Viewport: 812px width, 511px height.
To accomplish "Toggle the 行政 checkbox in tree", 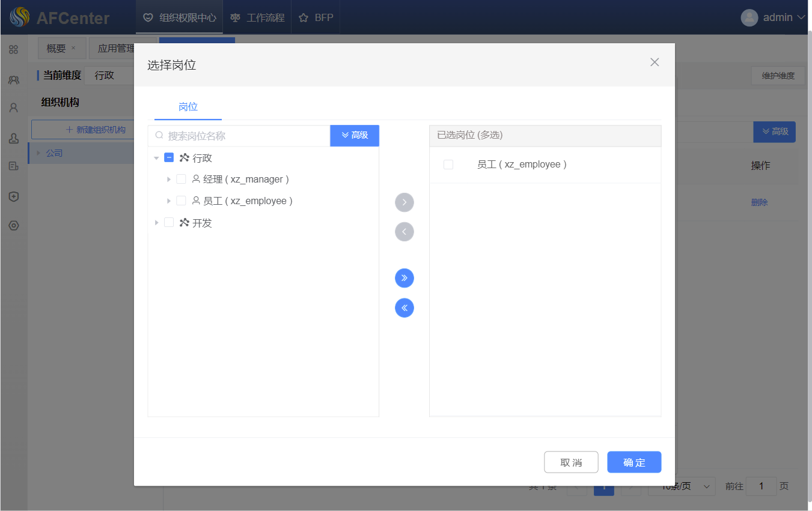I will coord(169,158).
